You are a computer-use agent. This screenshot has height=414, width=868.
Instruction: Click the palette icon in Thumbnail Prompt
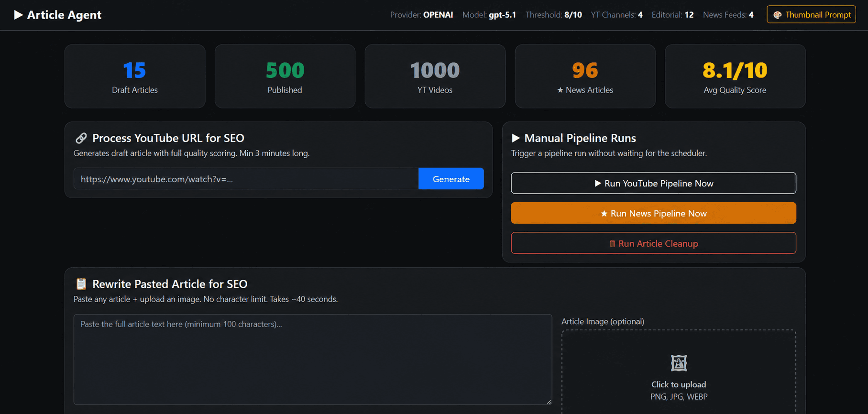(777, 15)
